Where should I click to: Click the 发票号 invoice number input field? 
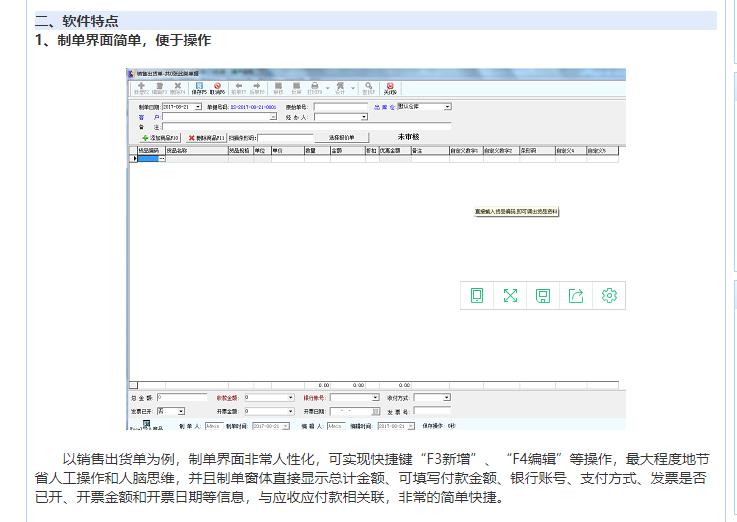point(431,410)
